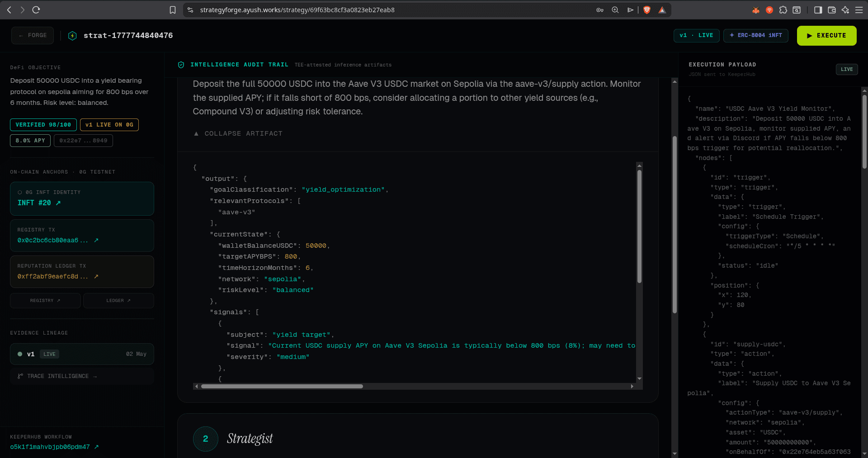The width and height of the screenshot is (868, 458).
Task: Click the shield icon beside Intelligence Audit Trail
Action: pos(181,65)
